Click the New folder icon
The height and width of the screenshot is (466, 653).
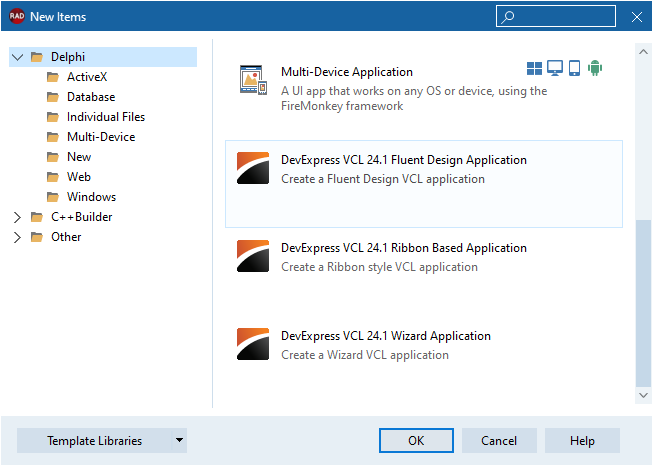point(53,157)
